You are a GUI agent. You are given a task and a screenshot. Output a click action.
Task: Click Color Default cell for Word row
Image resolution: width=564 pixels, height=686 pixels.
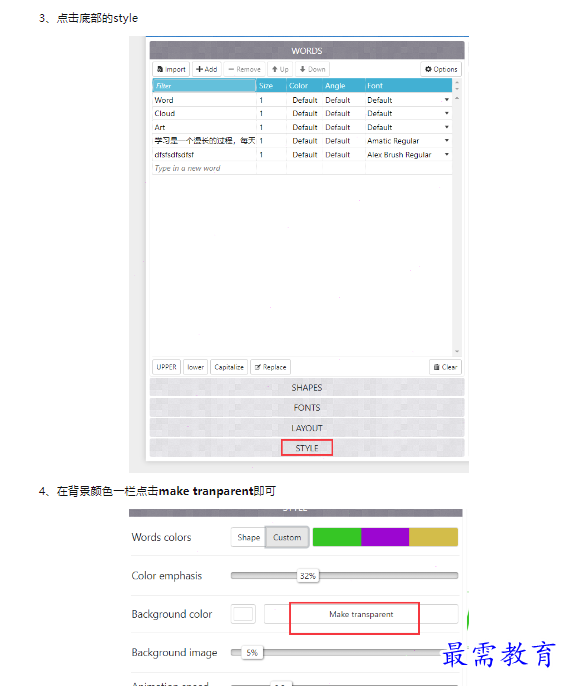[305, 100]
